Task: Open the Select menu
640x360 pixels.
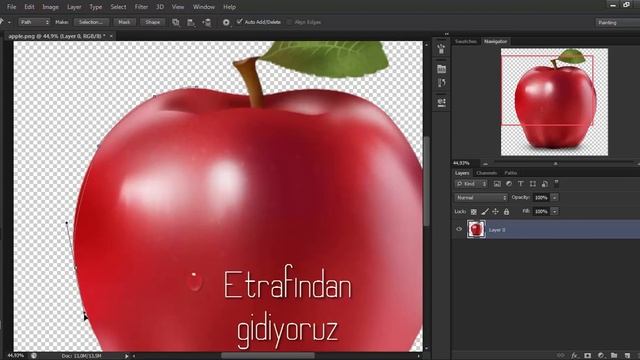Action: pyautogui.click(x=118, y=7)
